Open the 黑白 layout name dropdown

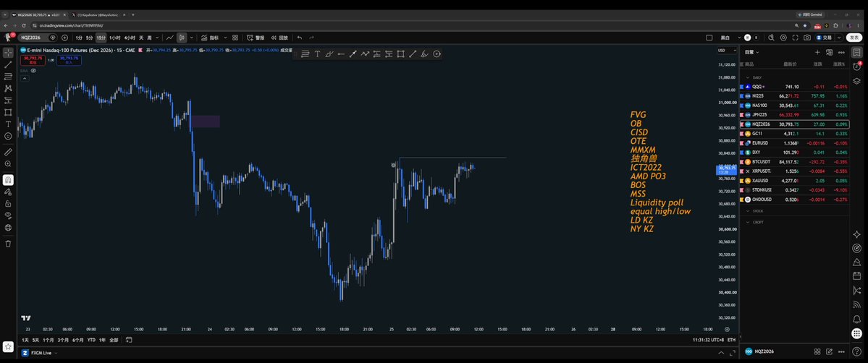click(x=729, y=38)
